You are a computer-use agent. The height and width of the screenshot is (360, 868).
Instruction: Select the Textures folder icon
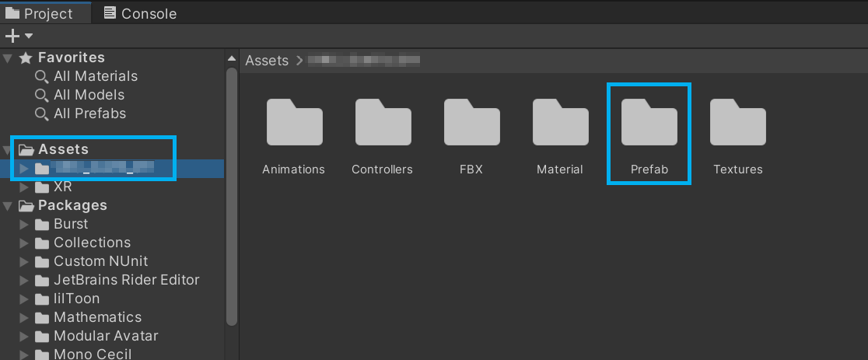pos(738,122)
